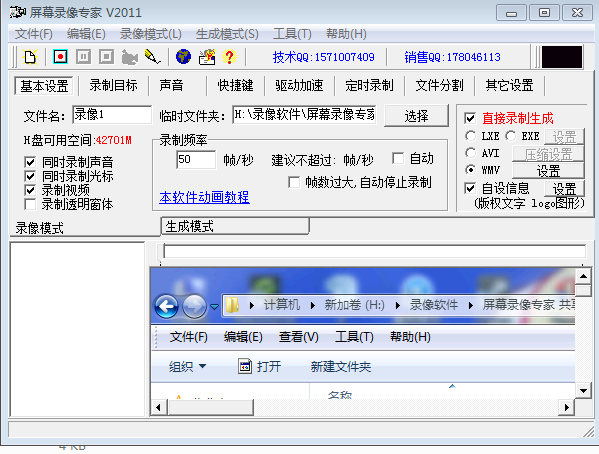Click the stop recording toolbar icon

click(x=106, y=57)
